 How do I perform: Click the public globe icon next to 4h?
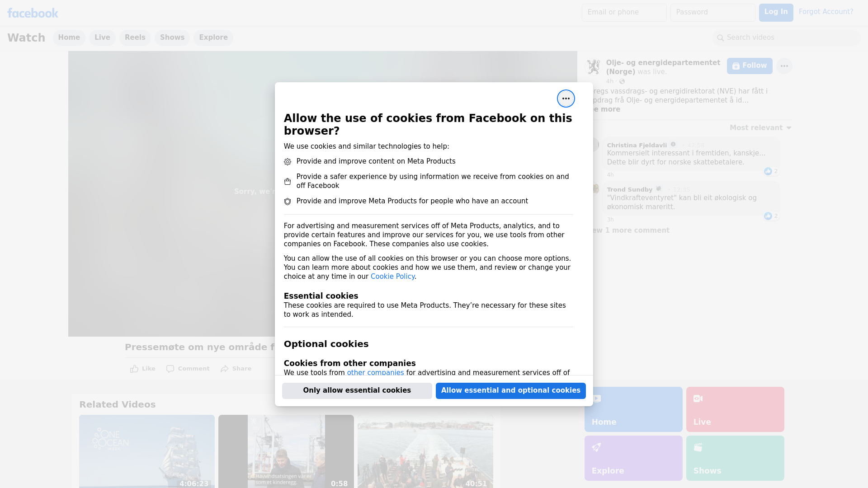coord(622,81)
